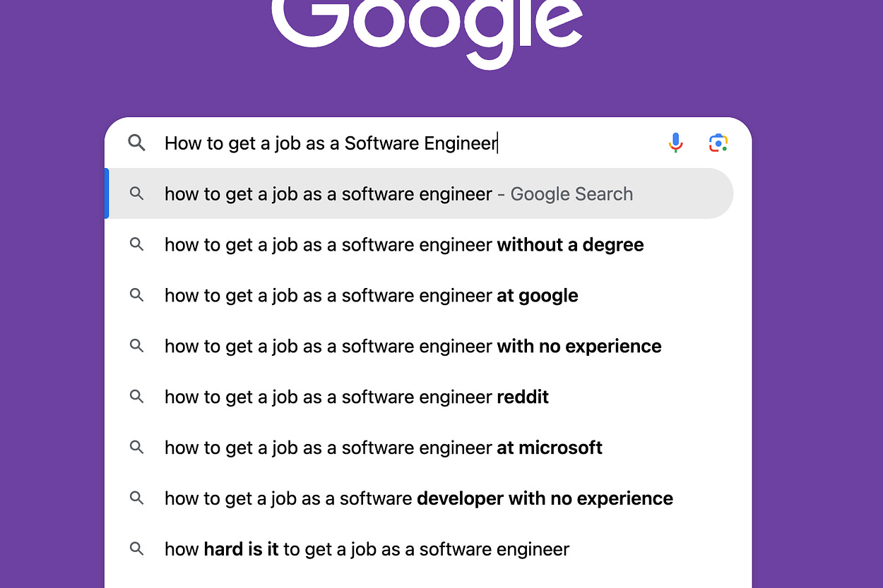The image size is (883, 588).
Task: Click the search icon next to 'reddit' suggestion
Action: (136, 397)
